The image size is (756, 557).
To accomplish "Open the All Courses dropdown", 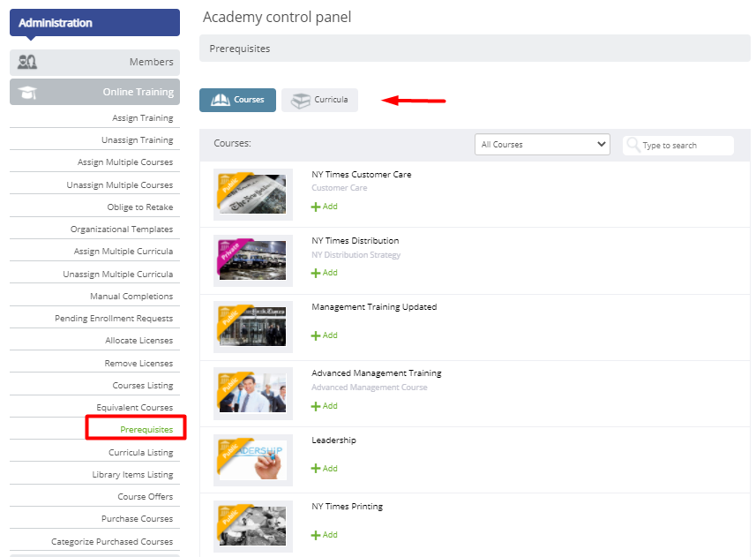I will [x=542, y=145].
